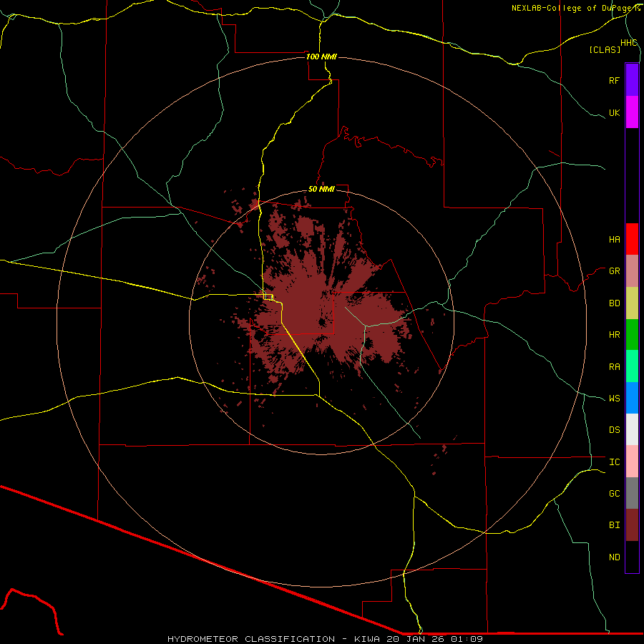Click the purple RF legend swatch

click(x=632, y=80)
